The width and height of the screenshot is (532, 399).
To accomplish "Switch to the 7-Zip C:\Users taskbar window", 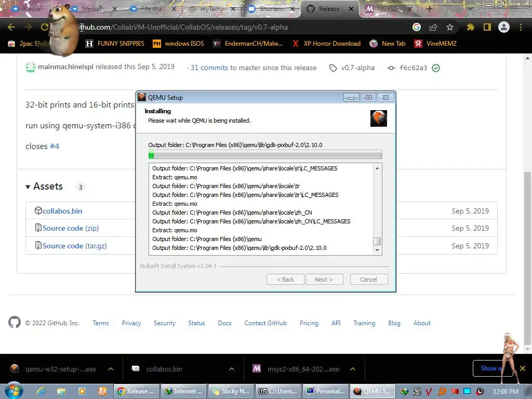I will click(x=278, y=391).
